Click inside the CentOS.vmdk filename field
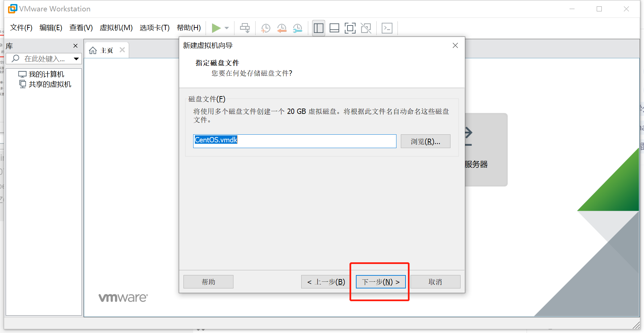 pyautogui.click(x=294, y=141)
